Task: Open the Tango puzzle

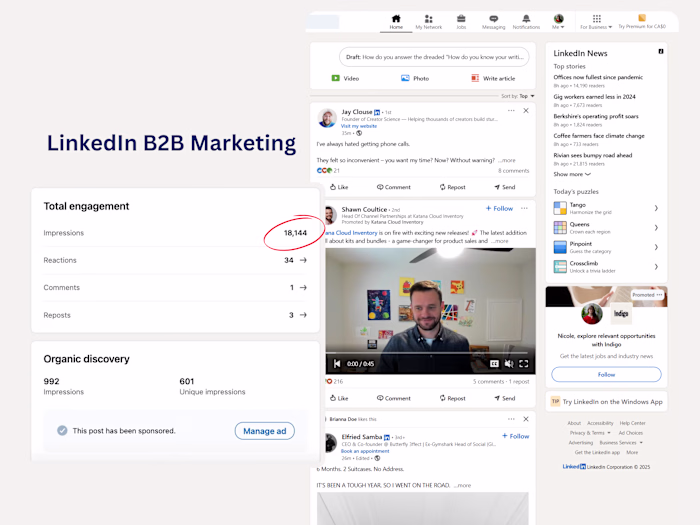Action: coord(606,208)
